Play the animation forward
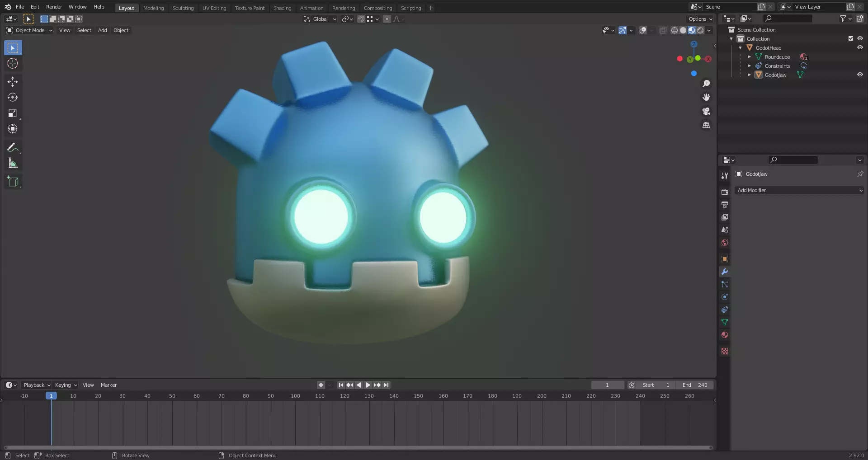The image size is (868, 460). [368, 385]
